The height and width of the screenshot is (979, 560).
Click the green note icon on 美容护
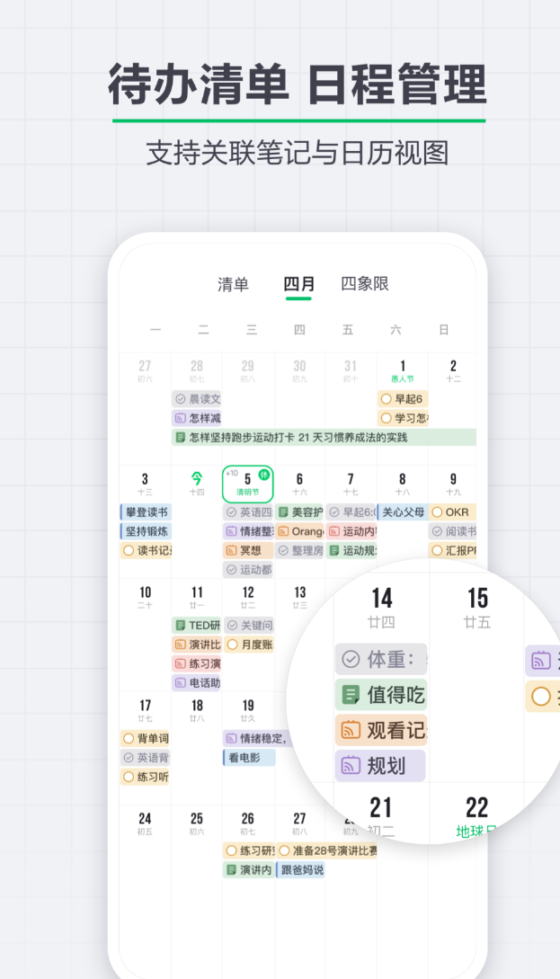[x=283, y=512]
